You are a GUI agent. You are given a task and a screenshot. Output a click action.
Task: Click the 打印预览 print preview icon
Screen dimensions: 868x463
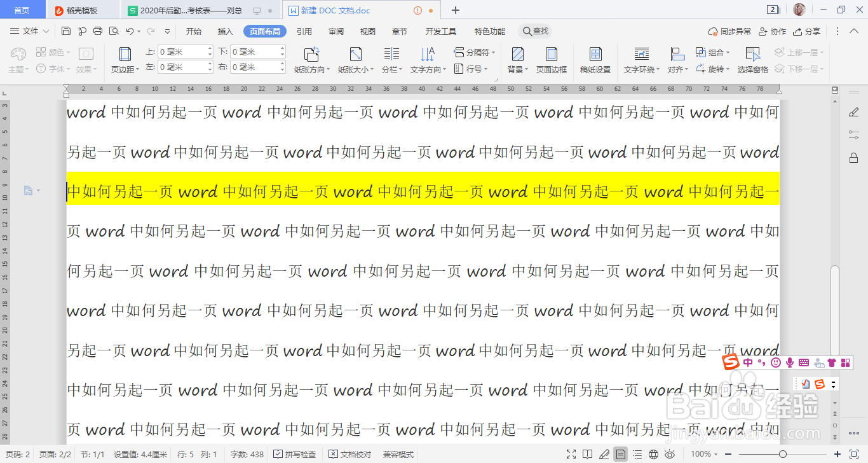click(x=114, y=31)
